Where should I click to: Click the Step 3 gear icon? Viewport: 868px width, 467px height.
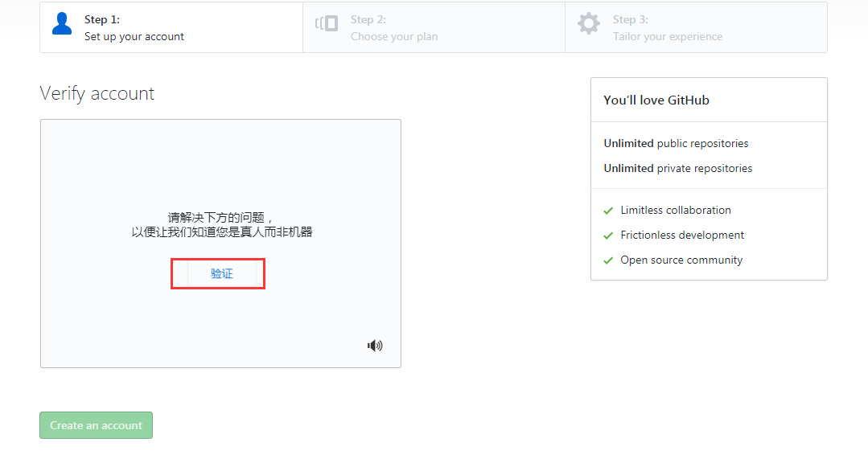(589, 24)
